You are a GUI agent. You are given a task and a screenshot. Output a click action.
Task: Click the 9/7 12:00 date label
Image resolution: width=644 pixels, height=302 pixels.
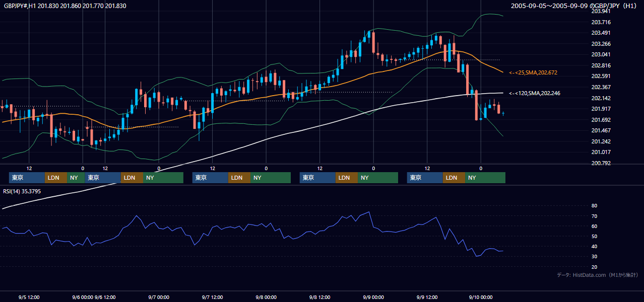coord(212,297)
